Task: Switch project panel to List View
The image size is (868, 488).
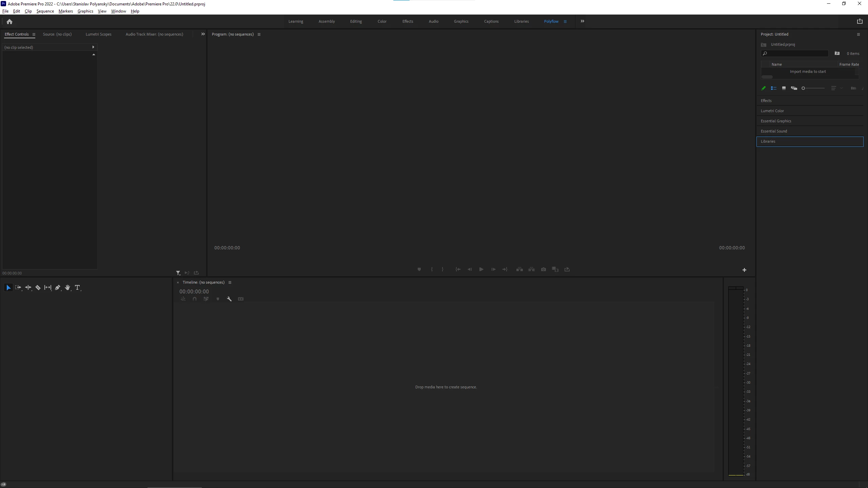Action: (774, 88)
